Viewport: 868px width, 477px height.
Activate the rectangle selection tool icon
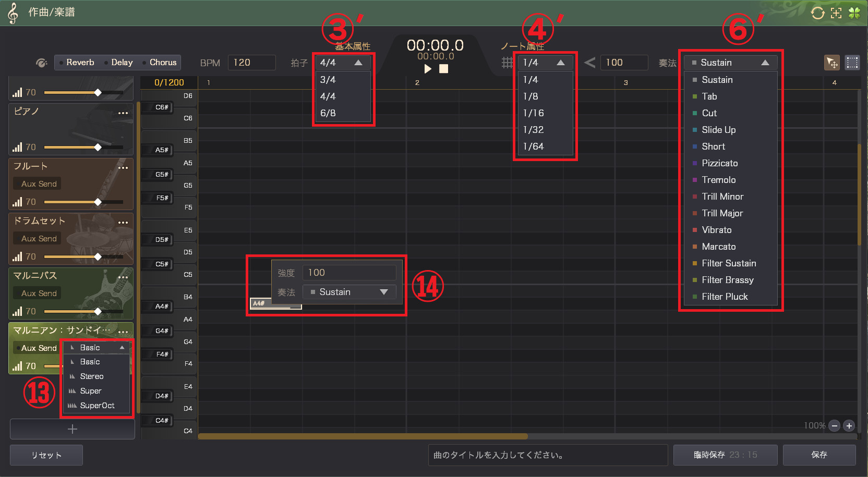click(852, 63)
